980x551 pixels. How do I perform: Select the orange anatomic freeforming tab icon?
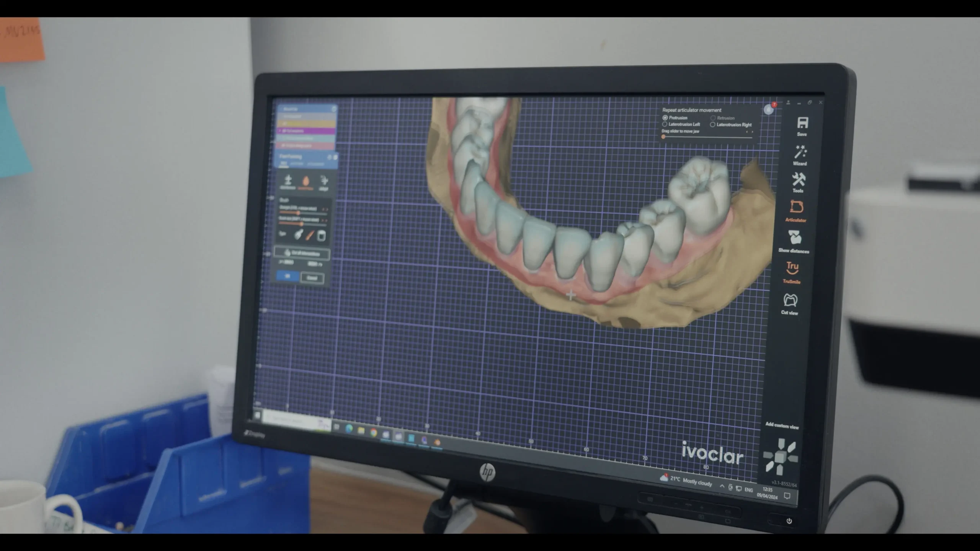click(305, 182)
